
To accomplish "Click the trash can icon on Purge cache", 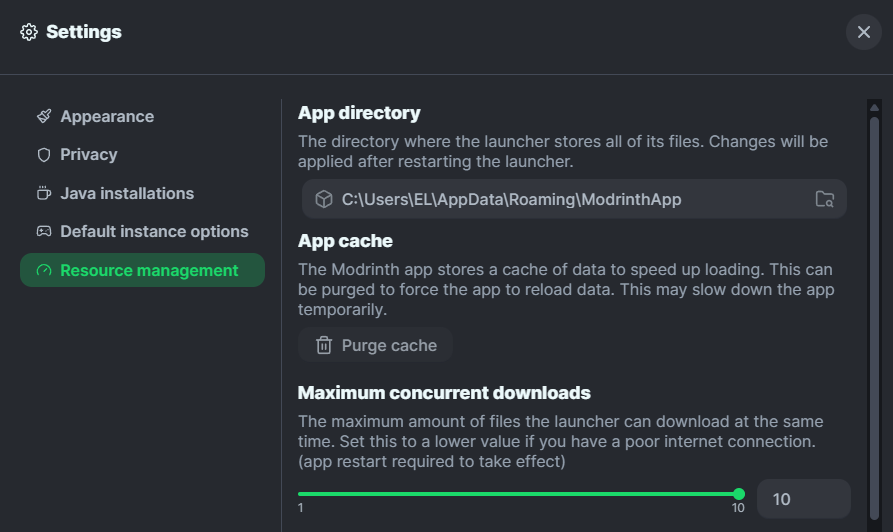I will (x=324, y=345).
